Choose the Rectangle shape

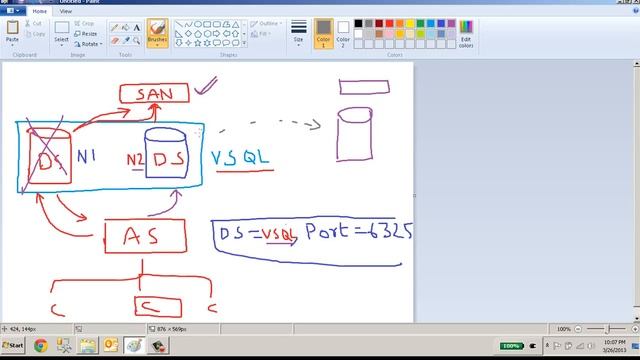[x=207, y=24]
